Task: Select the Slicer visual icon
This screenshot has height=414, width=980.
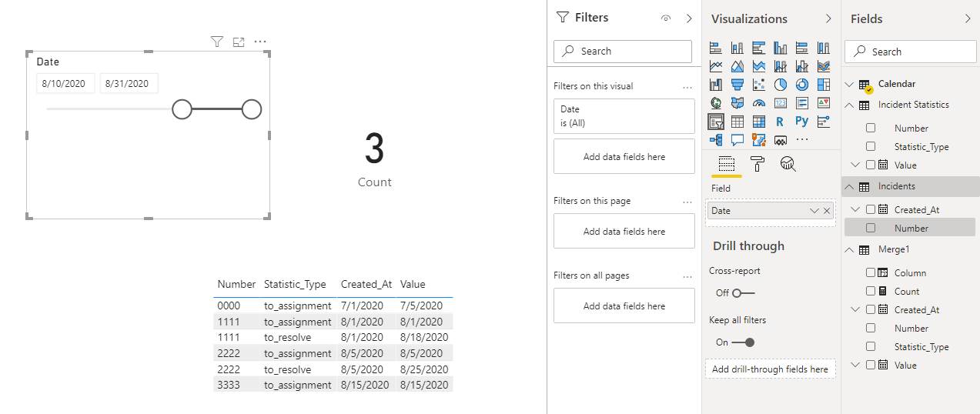Action: tap(716, 122)
